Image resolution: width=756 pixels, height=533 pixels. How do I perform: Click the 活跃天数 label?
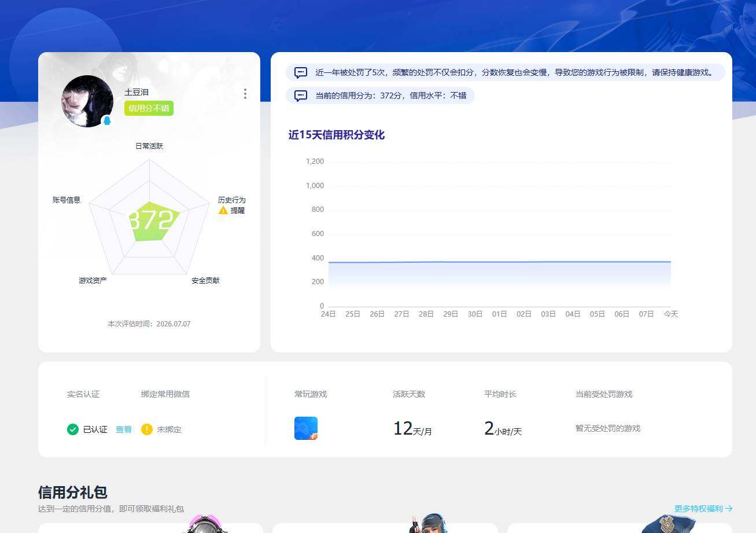coord(409,395)
